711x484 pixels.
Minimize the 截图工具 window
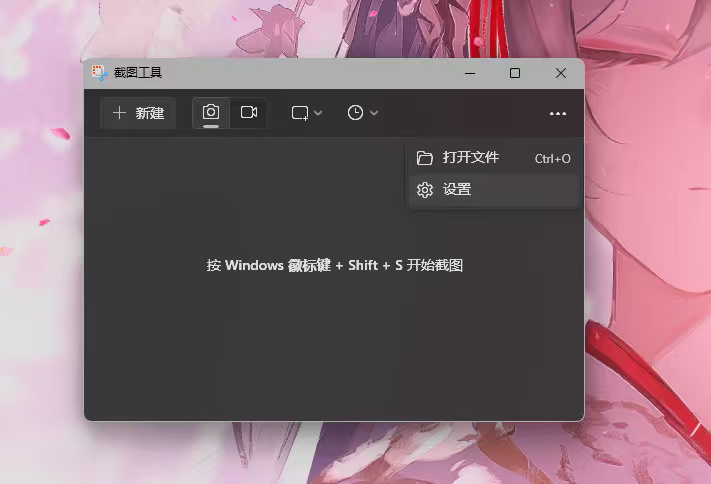click(x=470, y=73)
